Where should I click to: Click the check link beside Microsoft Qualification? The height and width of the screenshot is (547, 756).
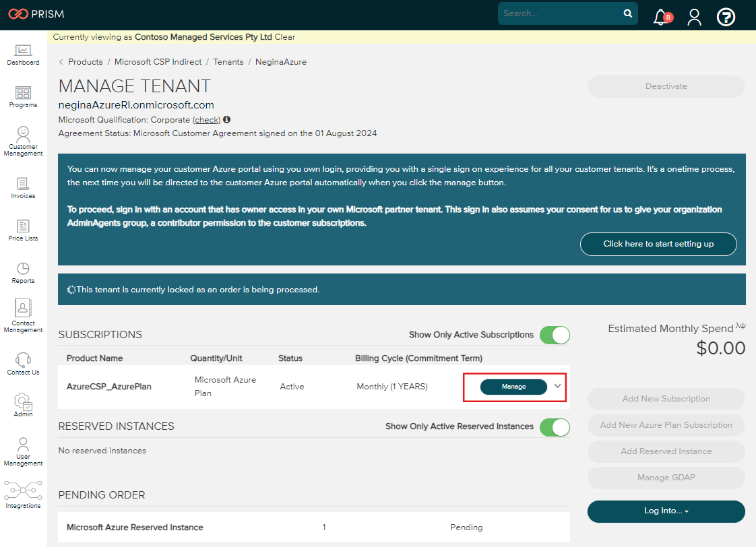[x=207, y=119]
